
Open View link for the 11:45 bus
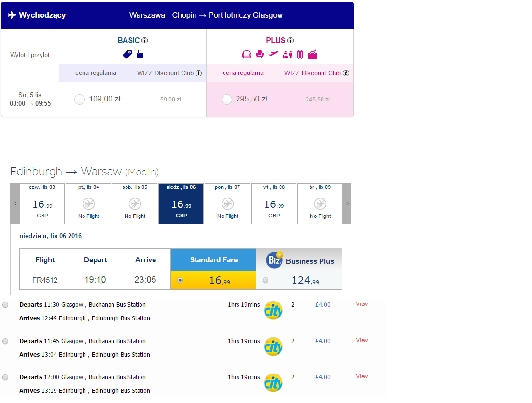pos(362,341)
